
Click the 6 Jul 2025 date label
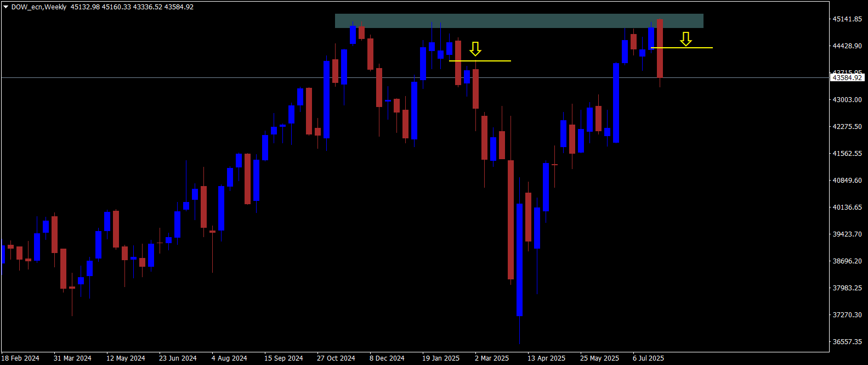pos(648,358)
